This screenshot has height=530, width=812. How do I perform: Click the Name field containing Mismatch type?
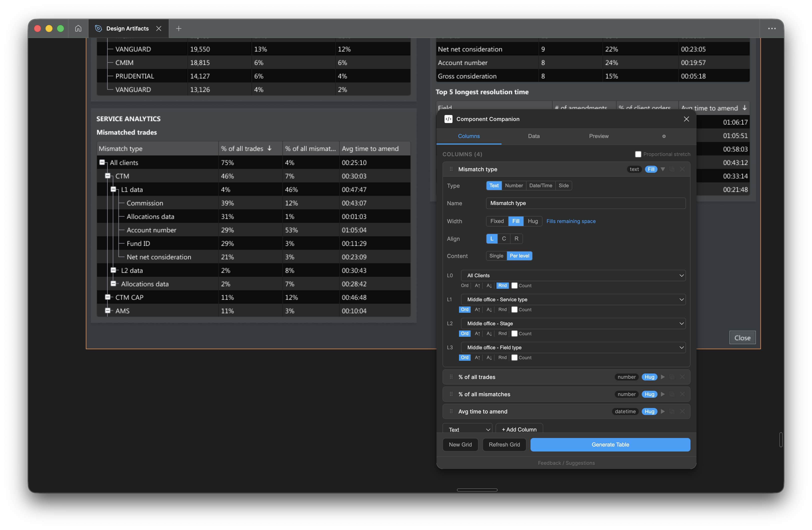[x=585, y=203]
